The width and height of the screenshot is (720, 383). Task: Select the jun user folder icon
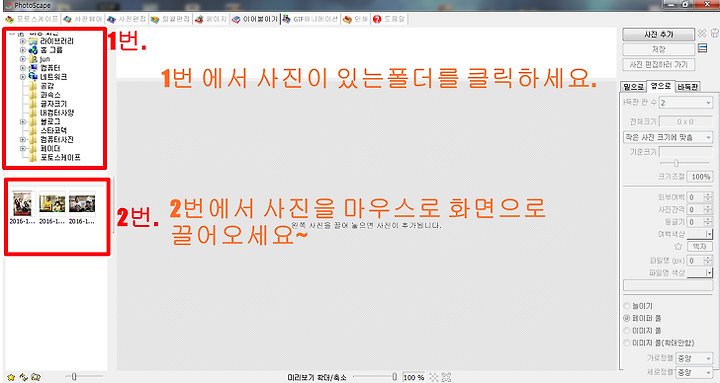click(x=33, y=59)
